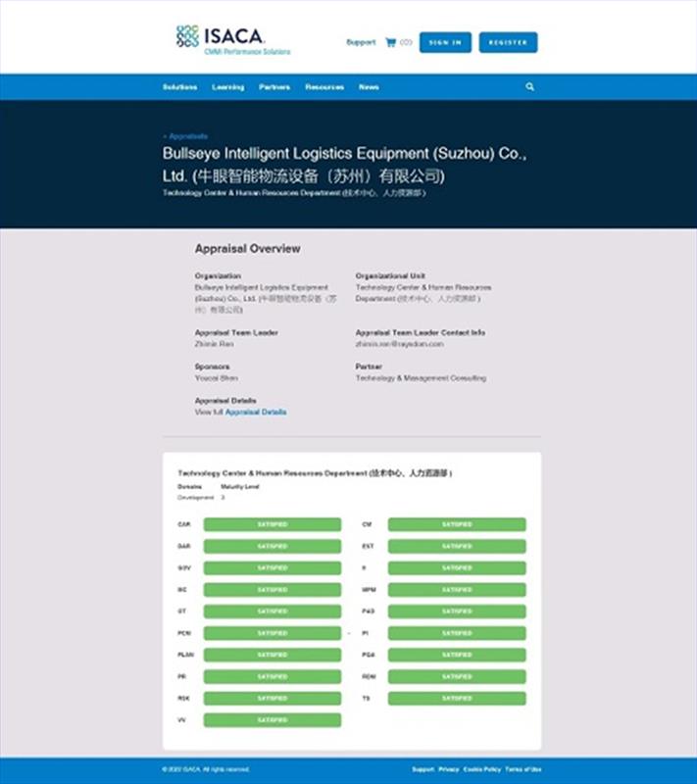Click the Bullseye Intelligent Logistics page title
The image size is (697, 784).
[x=344, y=165]
